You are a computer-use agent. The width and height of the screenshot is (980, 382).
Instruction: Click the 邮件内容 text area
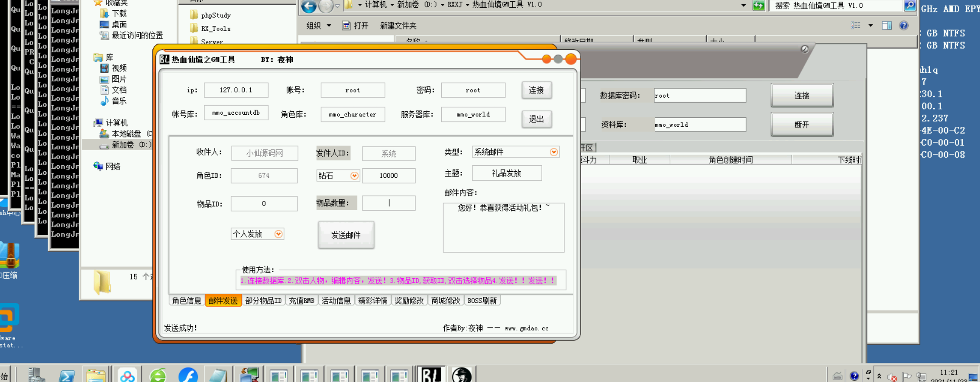click(503, 228)
